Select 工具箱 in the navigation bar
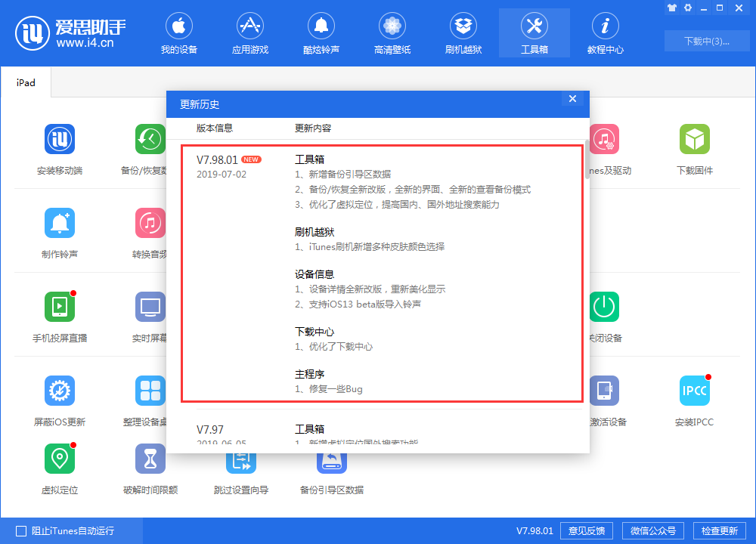Image resolution: width=756 pixels, height=544 pixels. (x=534, y=33)
